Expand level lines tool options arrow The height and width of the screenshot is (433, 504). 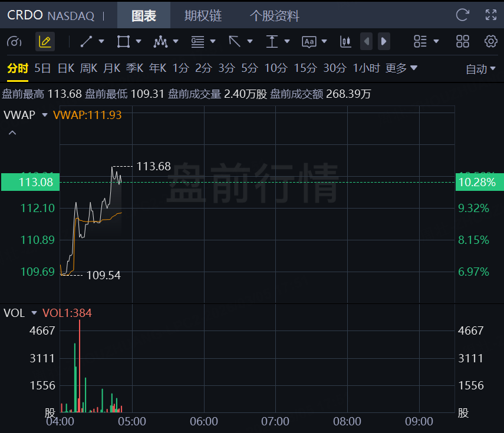[x=213, y=41]
